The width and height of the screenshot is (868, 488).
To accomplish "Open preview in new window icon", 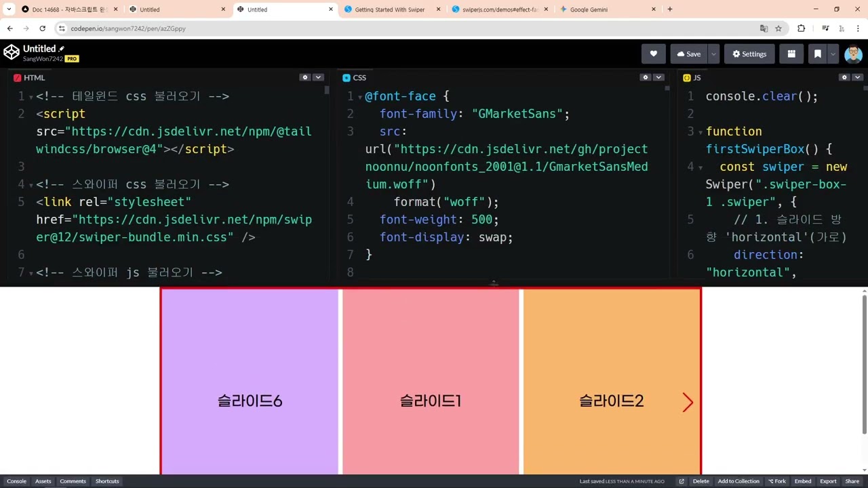I will 682,481.
